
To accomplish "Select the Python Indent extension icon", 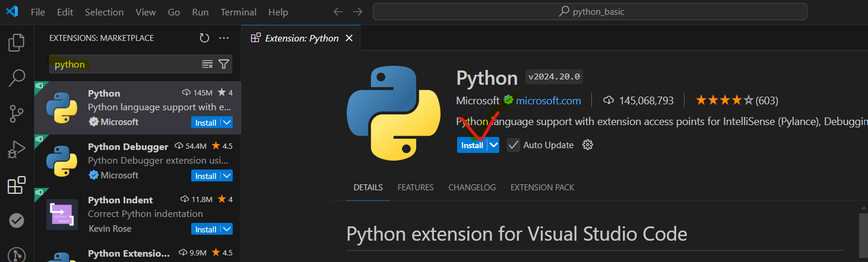I will [62, 215].
